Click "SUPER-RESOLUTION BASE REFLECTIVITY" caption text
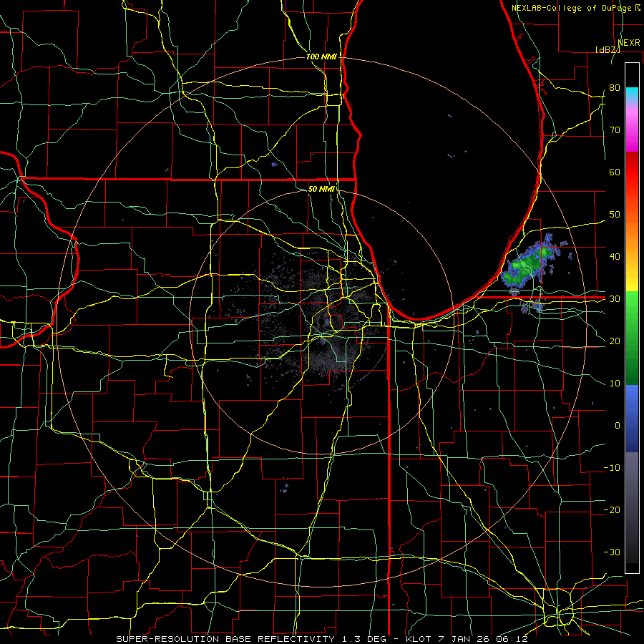 pyautogui.click(x=225, y=639)
